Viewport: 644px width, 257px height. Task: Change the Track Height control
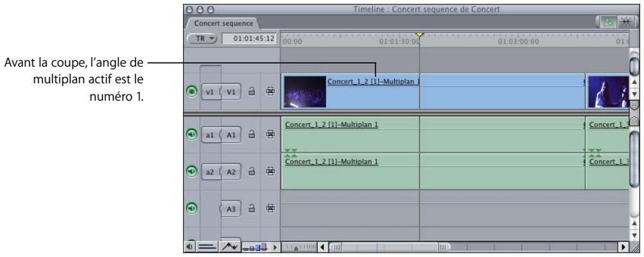tap(256, 247)
